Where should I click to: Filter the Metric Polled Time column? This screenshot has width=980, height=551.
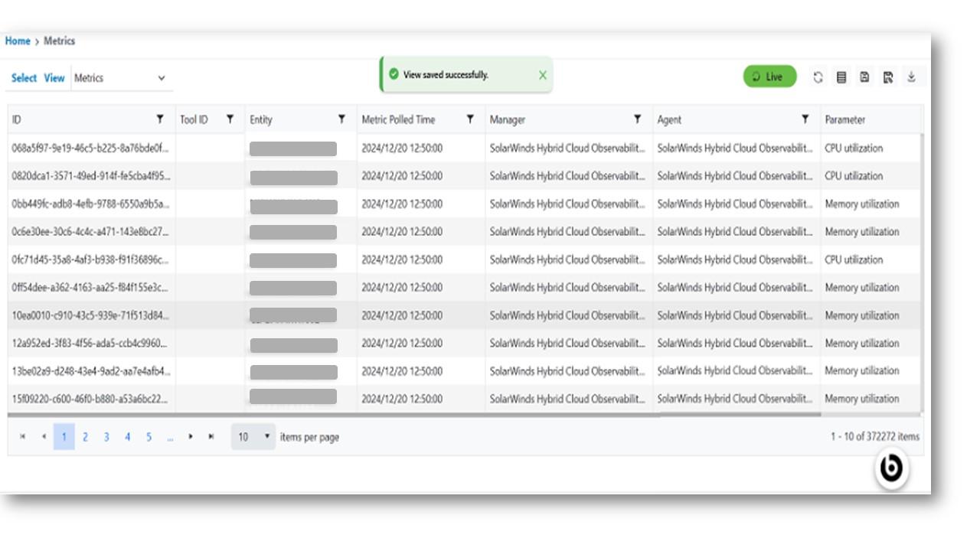[470, 119]
